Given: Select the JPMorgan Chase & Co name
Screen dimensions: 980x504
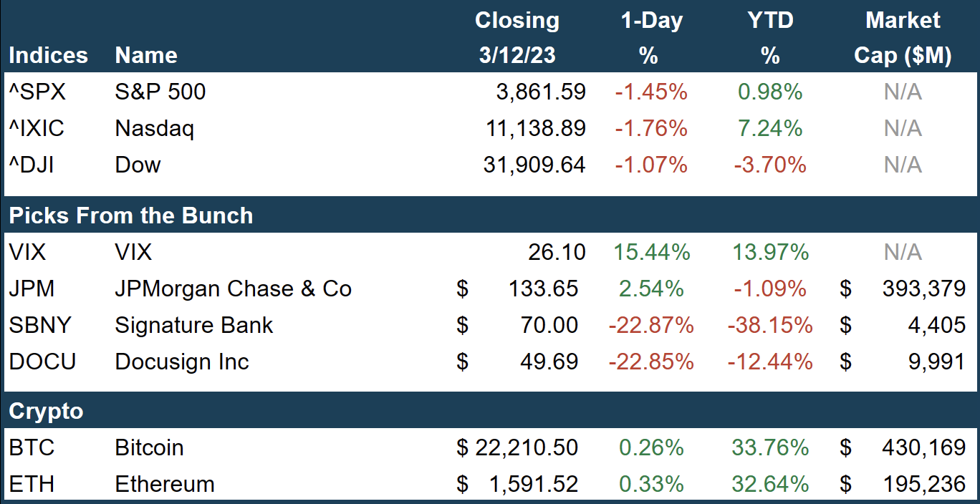Looking at the screenshot, I should tap(234, 289).
